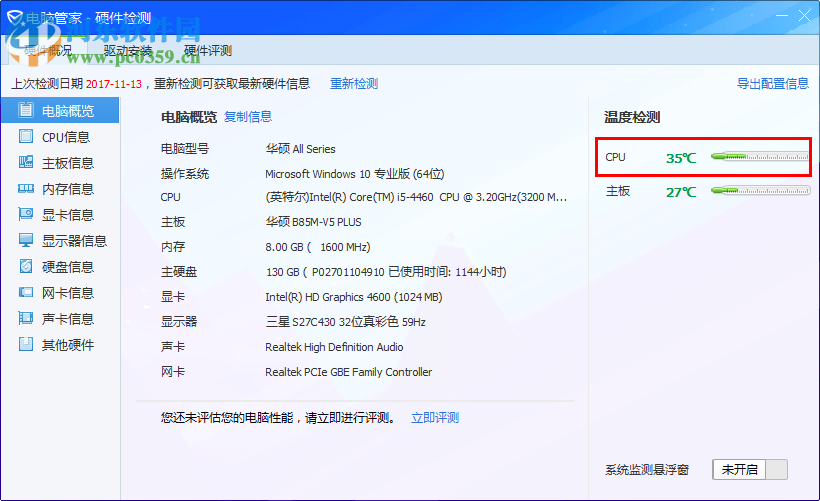Open the CPU信息 page
Viewport: 820px width, 501px height.
click(x=60, y=137)
